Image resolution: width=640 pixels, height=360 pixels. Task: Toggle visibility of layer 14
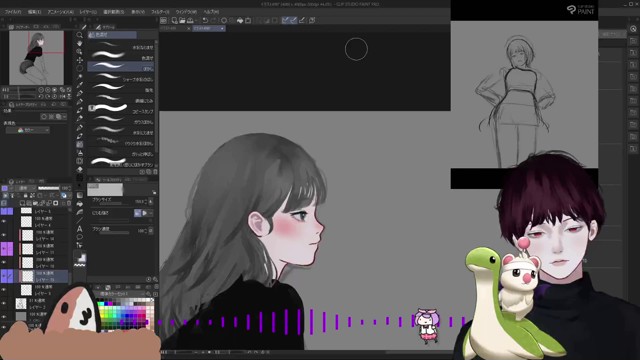coord(4,235)
